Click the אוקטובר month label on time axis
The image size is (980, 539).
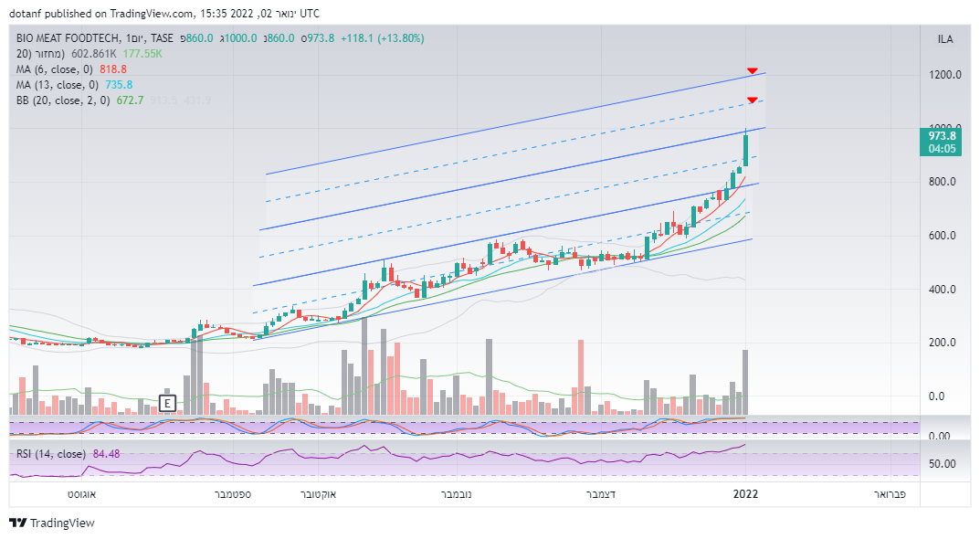pos(318,494)
